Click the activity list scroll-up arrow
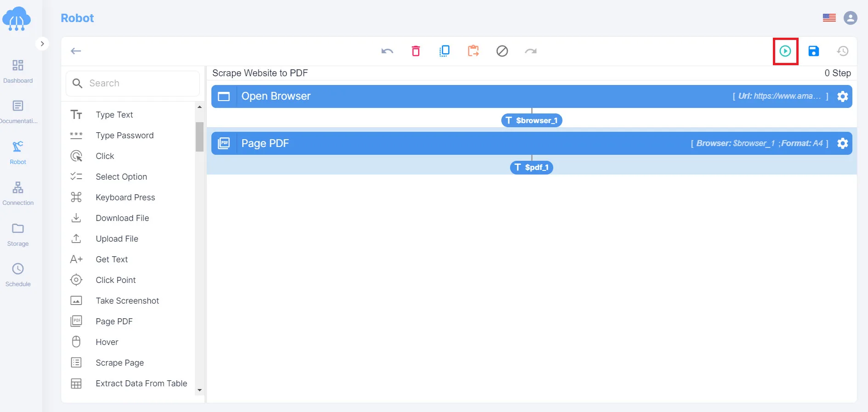868x412 pixels. point(199,107)
